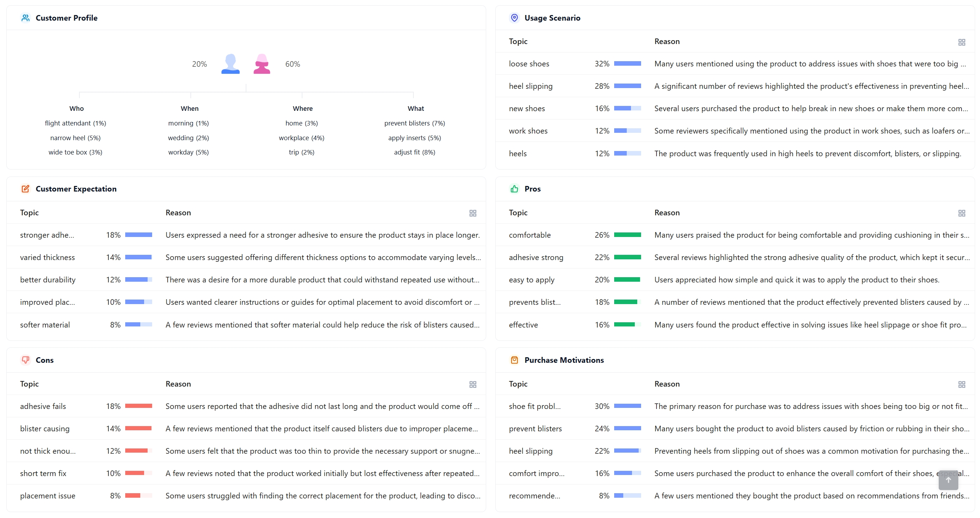Click the Pros thumbs-up icon

tap(514, 189)
